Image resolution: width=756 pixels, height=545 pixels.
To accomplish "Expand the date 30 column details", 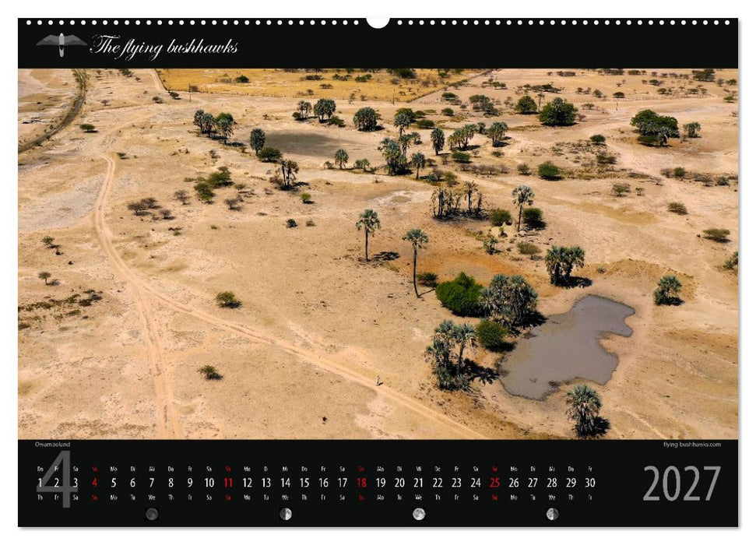I will [589, 483].
